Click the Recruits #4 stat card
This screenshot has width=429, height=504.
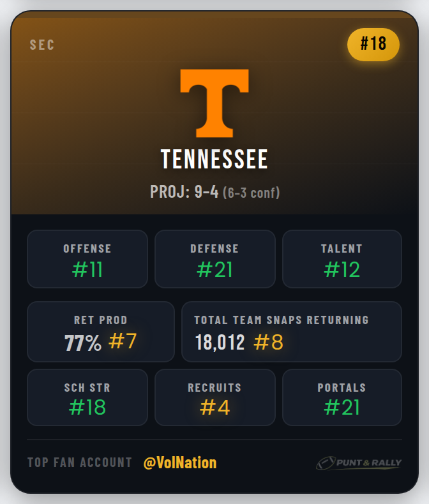(214, 397)
